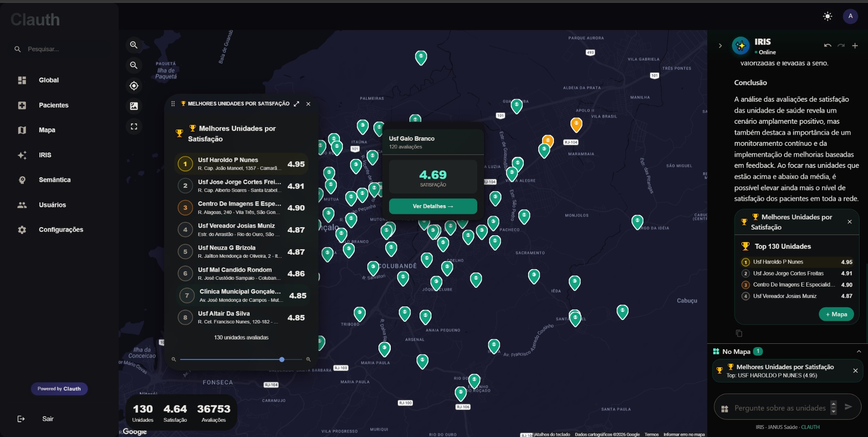
Task: Open the Semântica section
Action: click(55, 180)
